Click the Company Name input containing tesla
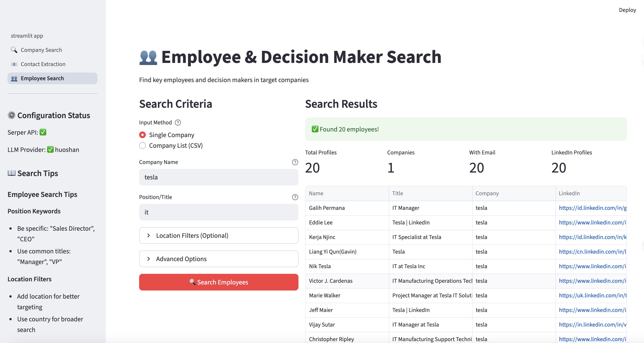Image resolution: width=644 pixels, height=343 pixels. click(219, 177)
